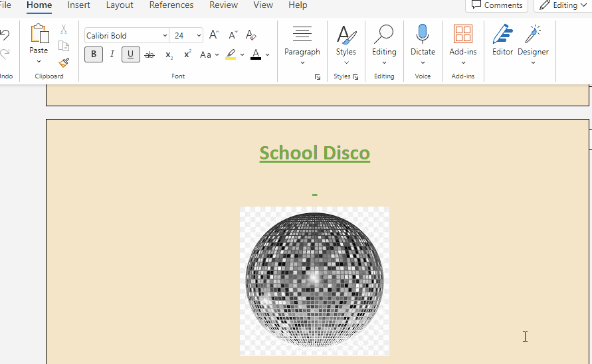Apply black font color
Viewport: 592px width, 364px height.
coord(256,54)
